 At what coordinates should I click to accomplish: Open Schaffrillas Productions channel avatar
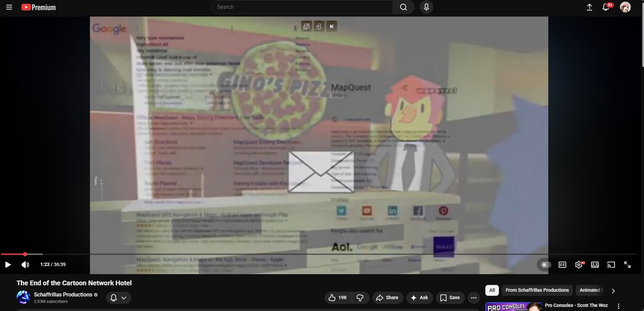pyautogui.click(x=23, y=298)
